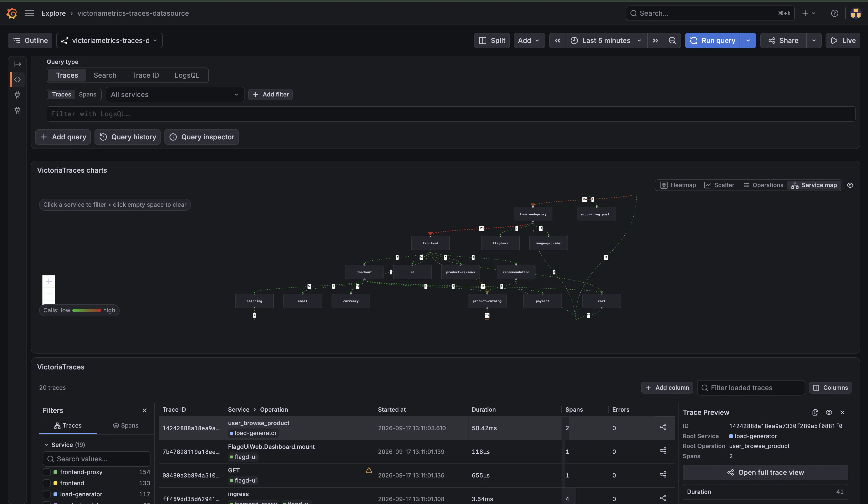This screenshot has width=868, height=504.
Task: Click the upper plug icon in sidebar
Action: tap(17, 95)
